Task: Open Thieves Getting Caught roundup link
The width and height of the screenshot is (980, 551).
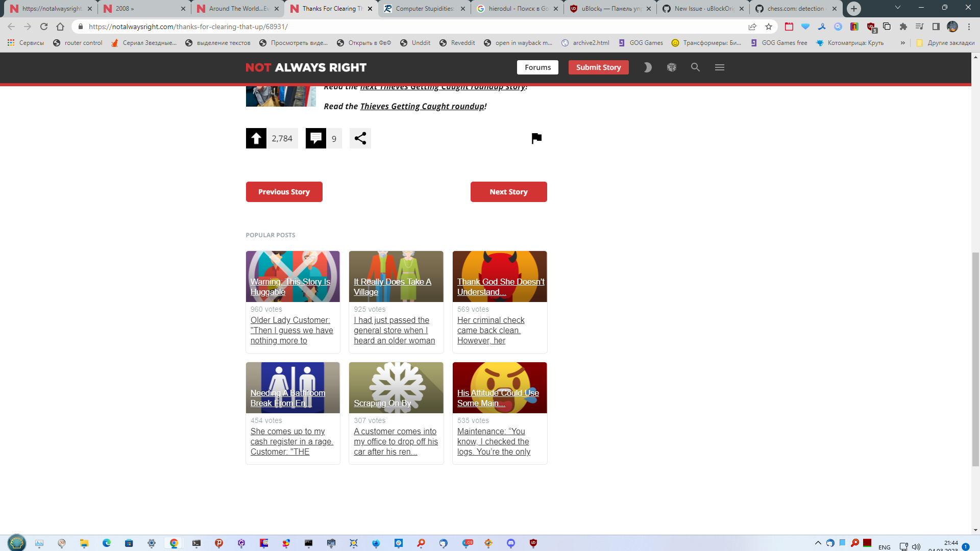Action: tap(422, 106)
